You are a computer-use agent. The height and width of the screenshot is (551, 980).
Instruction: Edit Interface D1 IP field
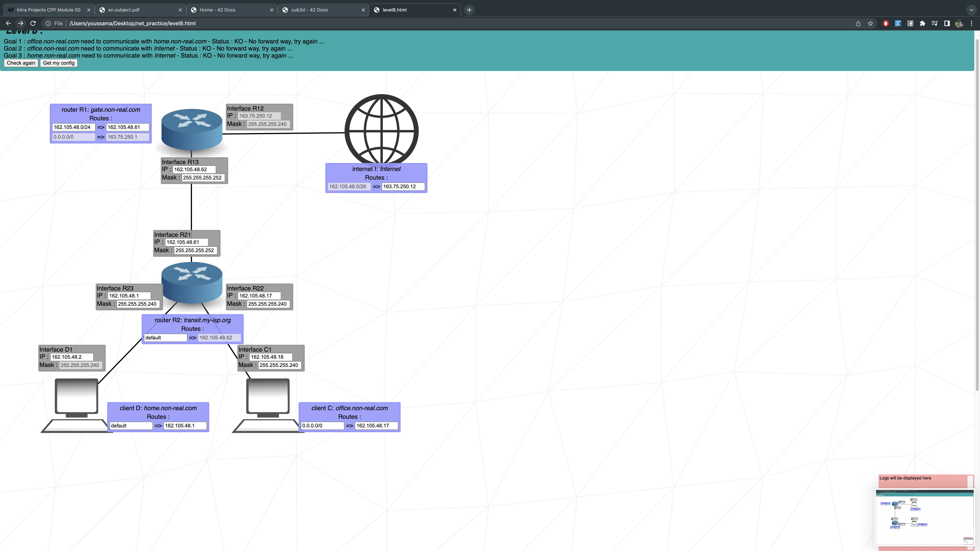coord(72,357)
